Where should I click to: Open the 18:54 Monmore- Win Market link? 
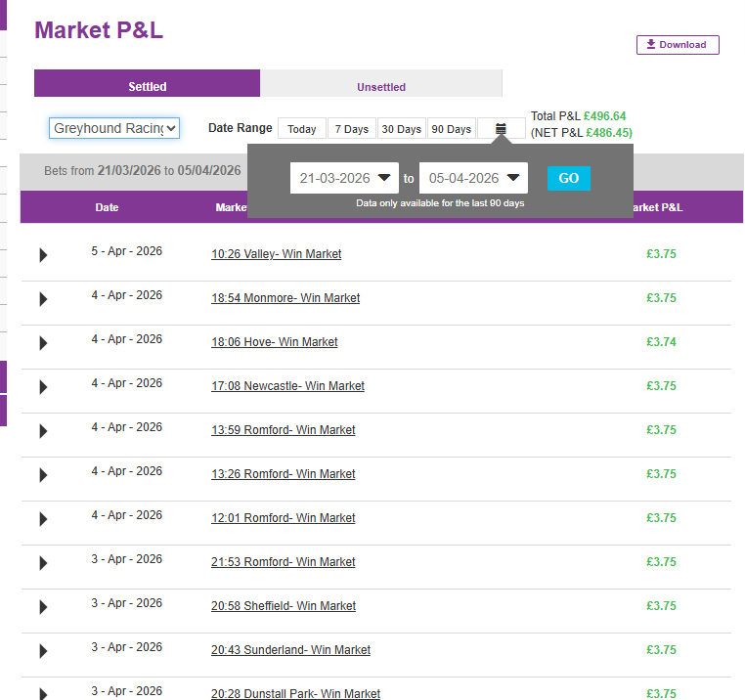(285, 298)
